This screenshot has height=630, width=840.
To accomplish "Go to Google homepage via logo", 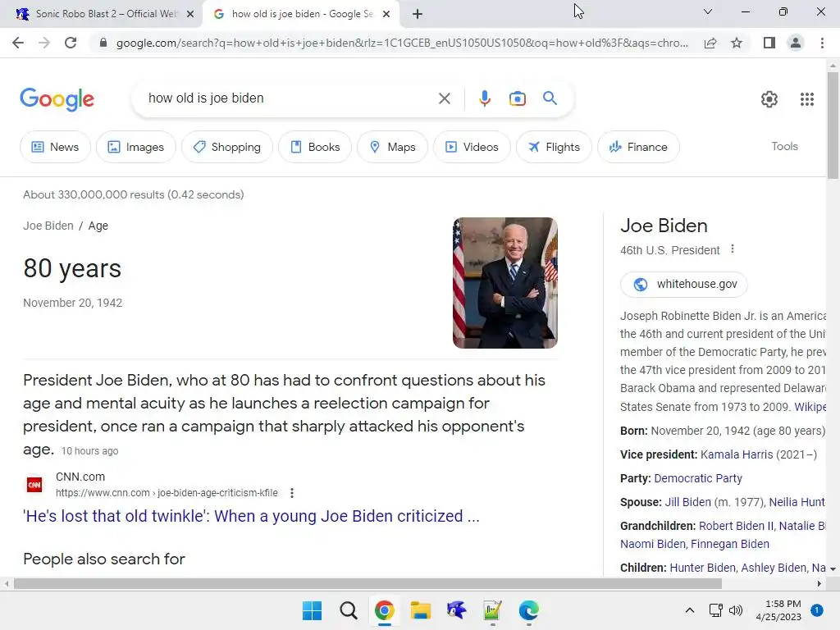I will click(x=57, y=99).
